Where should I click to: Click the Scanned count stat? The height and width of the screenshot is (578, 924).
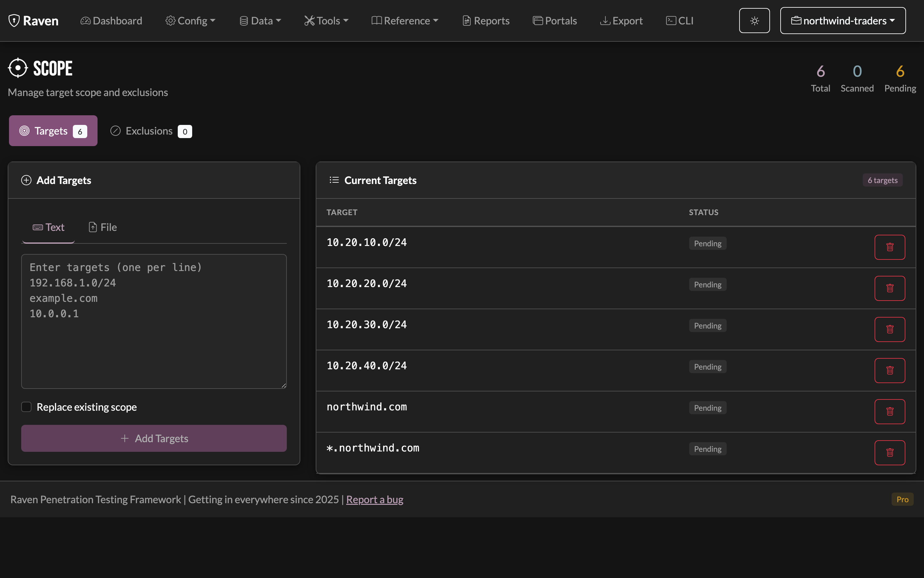click(857, 78)
